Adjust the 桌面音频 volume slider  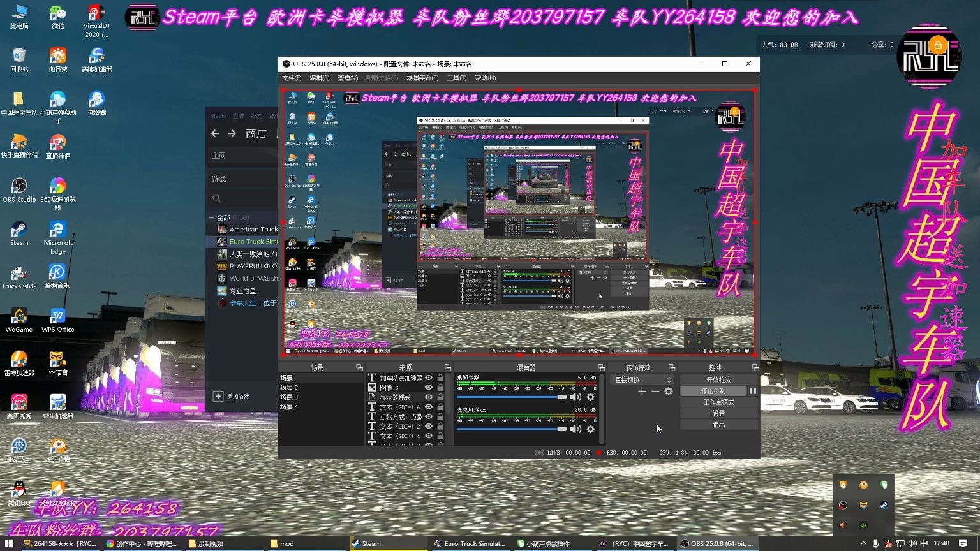[512, 397]
